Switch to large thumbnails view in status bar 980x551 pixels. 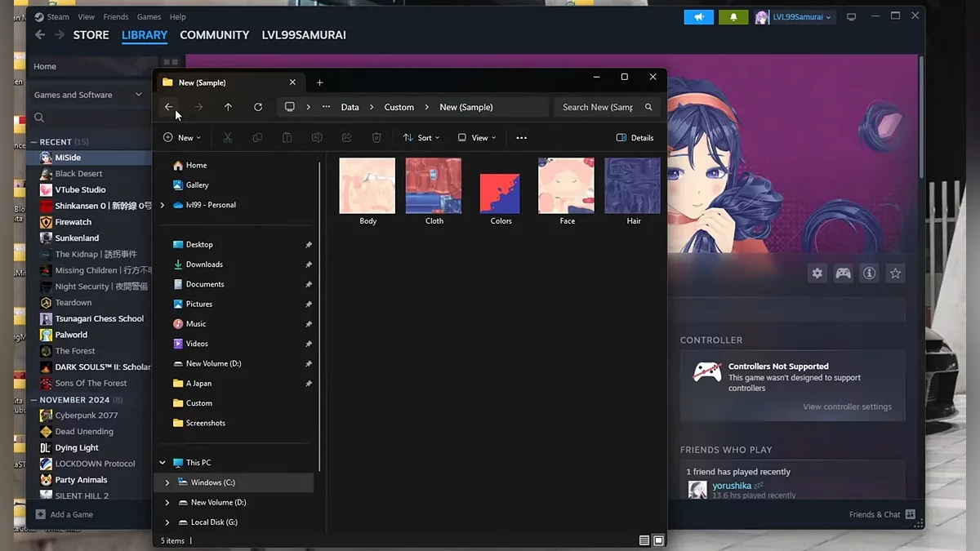pos(658,540)
